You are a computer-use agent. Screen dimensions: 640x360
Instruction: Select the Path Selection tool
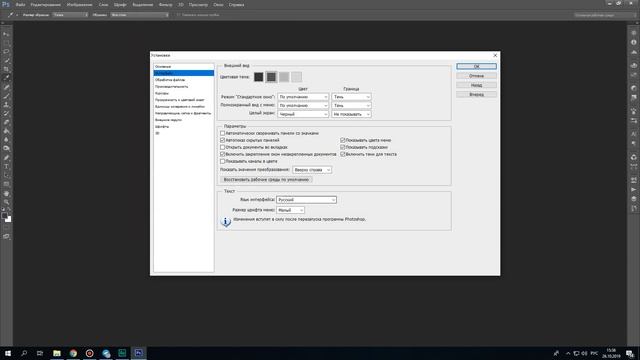6,175
